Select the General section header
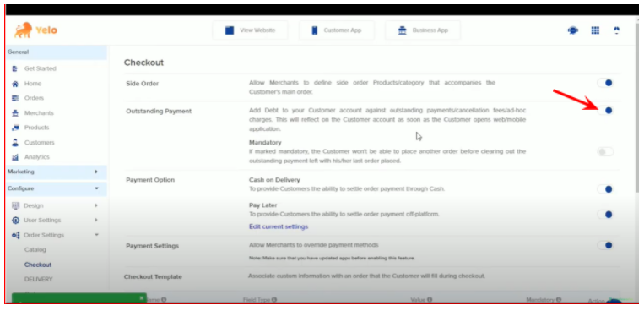Viewport: 644px width, 311px height. [57, 52]
